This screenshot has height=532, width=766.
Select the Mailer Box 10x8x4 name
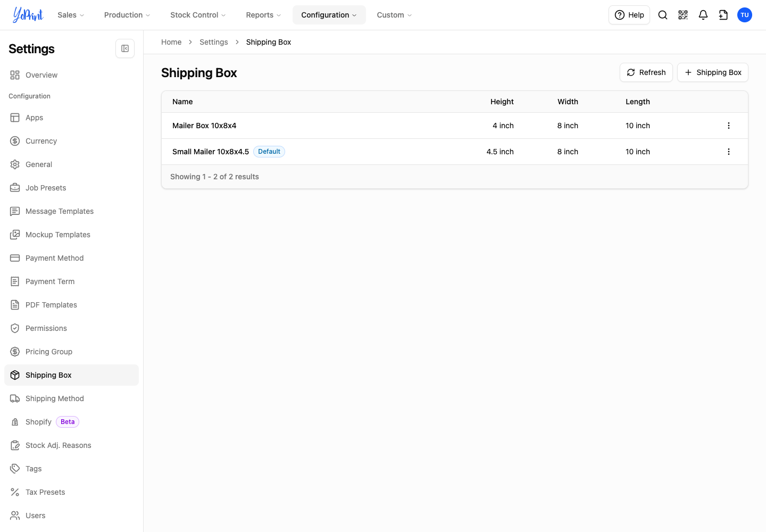(204, 126)
